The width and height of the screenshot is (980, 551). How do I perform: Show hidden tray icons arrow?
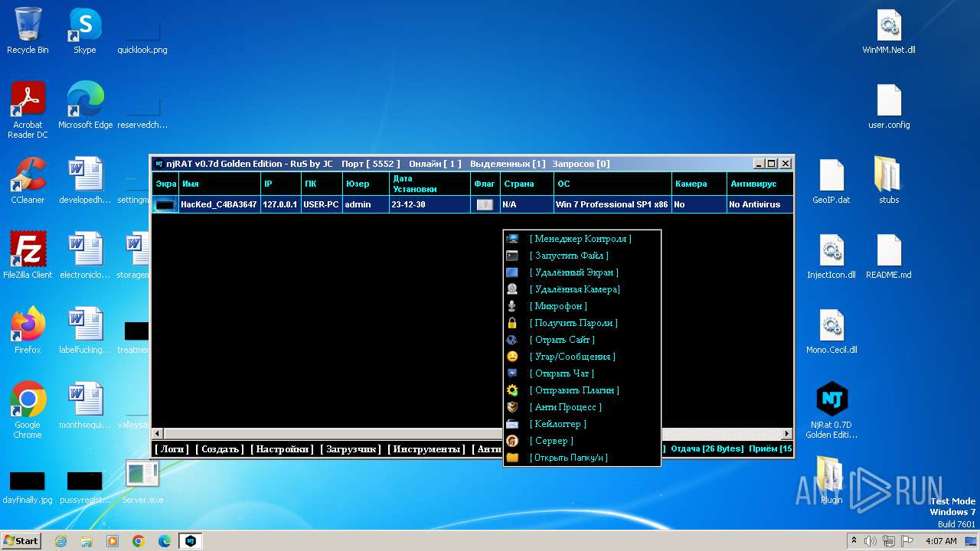click(x=854, y=541)
